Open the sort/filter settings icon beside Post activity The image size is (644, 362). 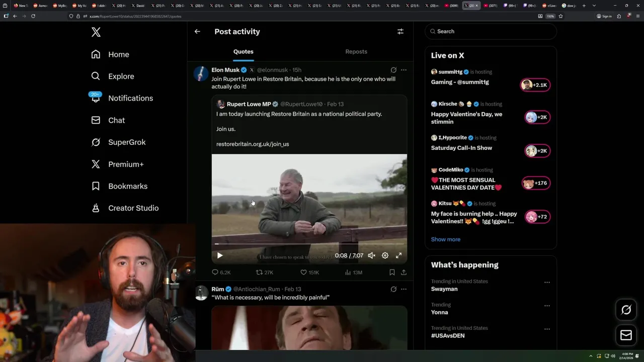point(400,31)
